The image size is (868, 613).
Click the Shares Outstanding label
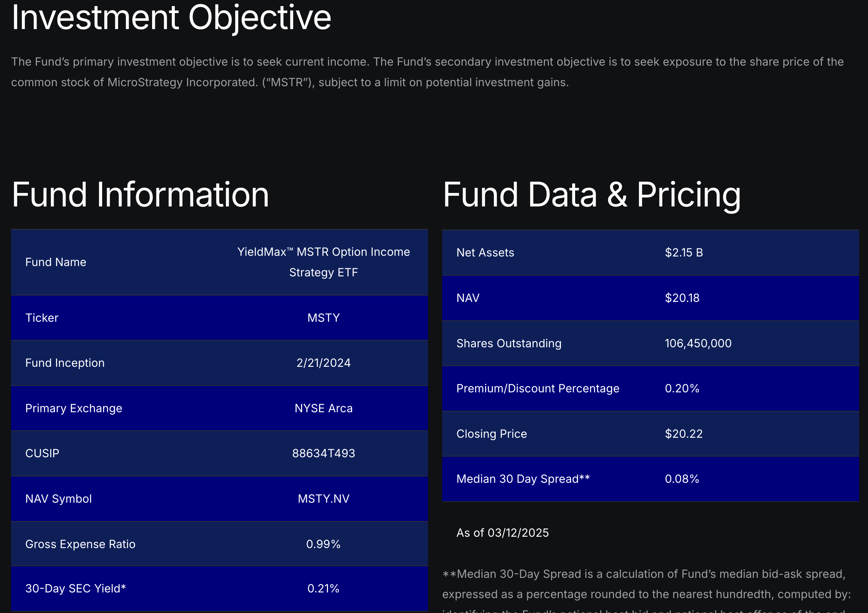(509, 343)
